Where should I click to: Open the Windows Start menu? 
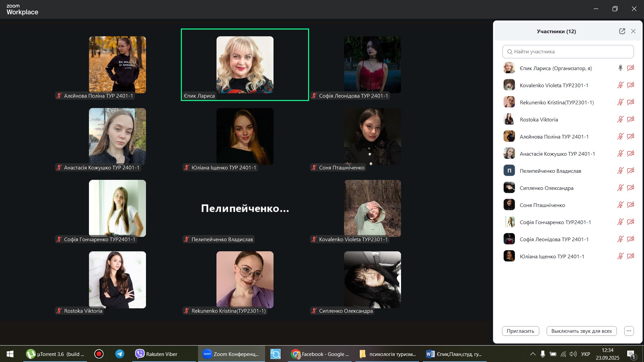pyautogui.click(x=10, y=354)
